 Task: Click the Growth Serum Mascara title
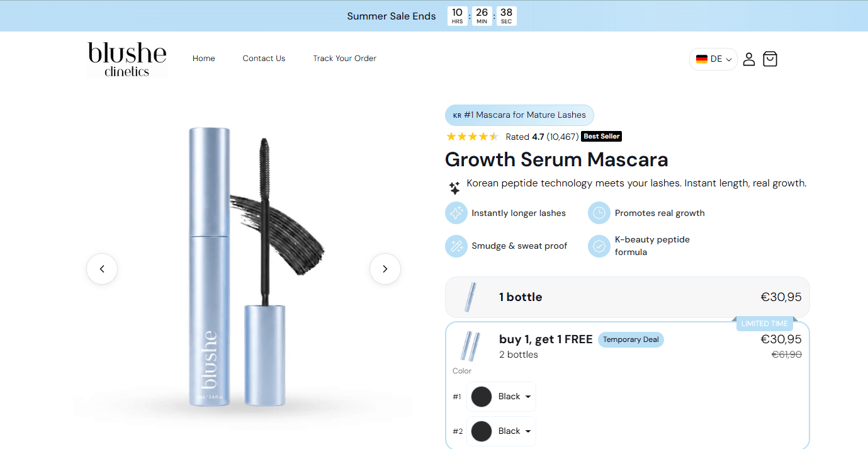[556, 160]
